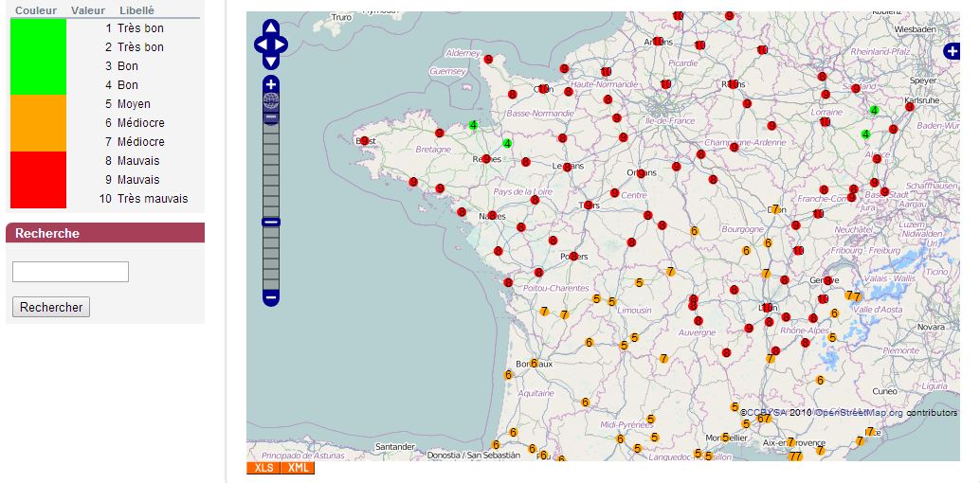
Task: Export data via the XML button
Action: 298,468
